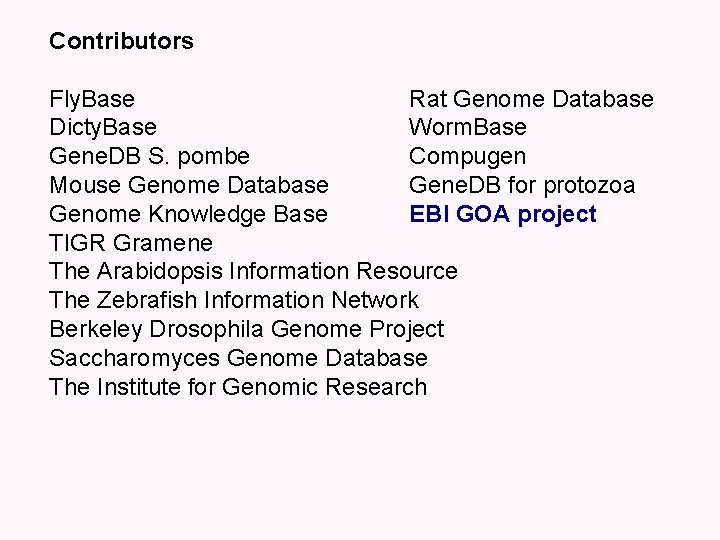Click the Contributors heading
720x540 pixels.
click(x=121, y=42)
